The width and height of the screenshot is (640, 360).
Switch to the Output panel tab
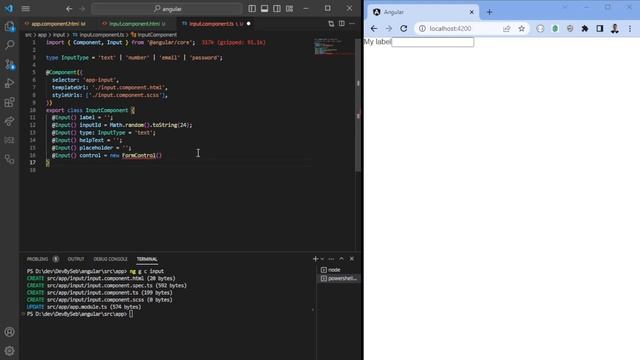pos(76,259)
